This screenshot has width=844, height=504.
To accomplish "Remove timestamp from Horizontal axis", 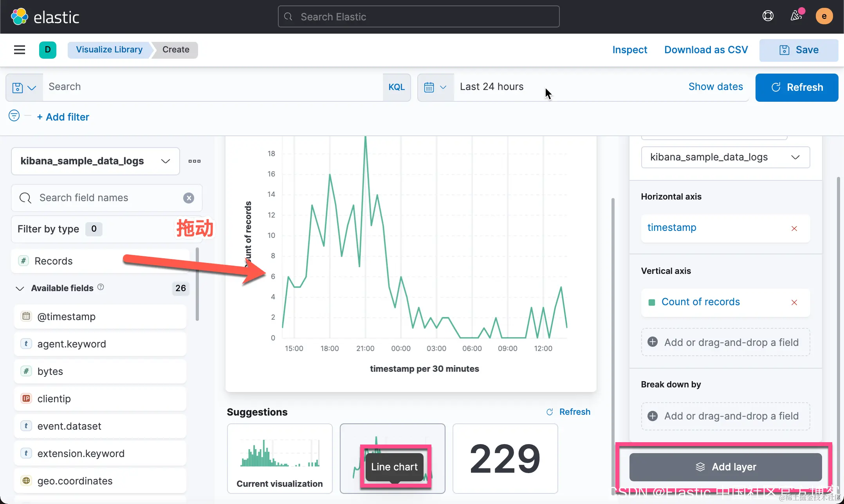I will pyautogui.click(x=794, y=229).
